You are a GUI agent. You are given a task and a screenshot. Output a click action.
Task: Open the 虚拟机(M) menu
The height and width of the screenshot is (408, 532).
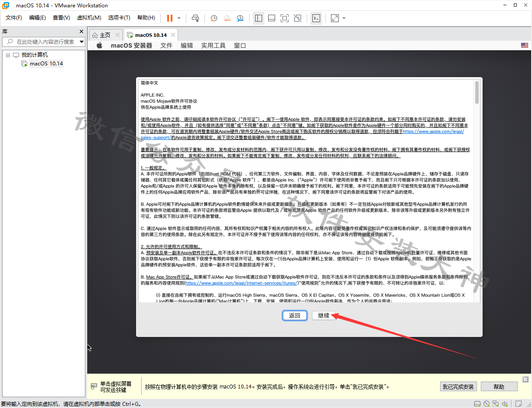coord(89,18)
